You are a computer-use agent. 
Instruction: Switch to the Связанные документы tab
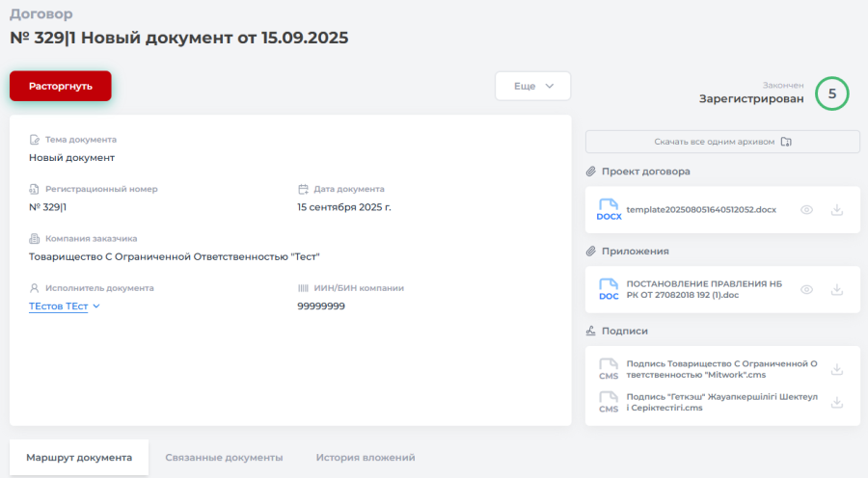tap(224, 457)
